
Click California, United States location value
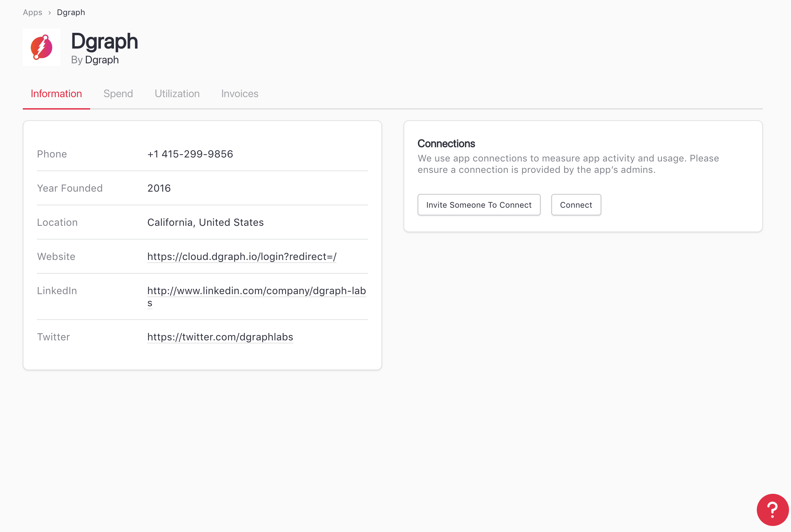tap(205, 222)
